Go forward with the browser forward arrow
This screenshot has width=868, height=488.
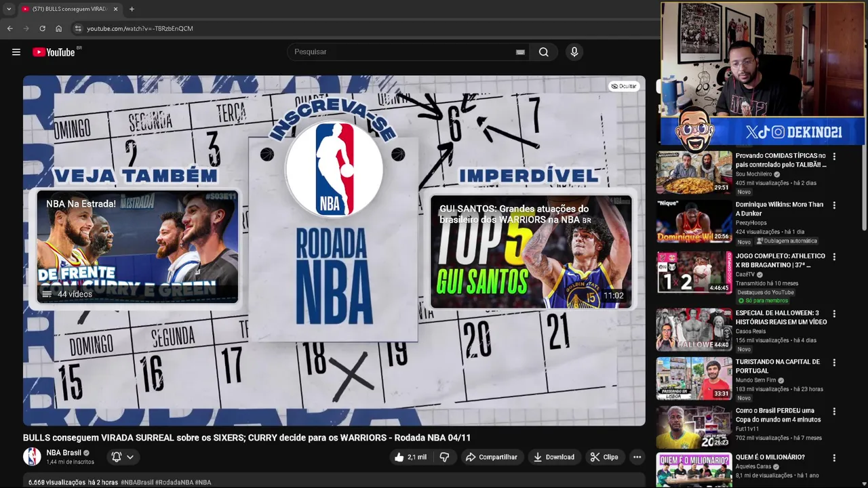click(x=26, y=28)
